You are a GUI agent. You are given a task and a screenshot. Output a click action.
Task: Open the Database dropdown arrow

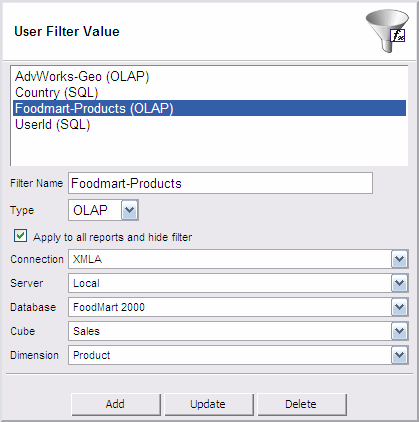click(399, 307)
